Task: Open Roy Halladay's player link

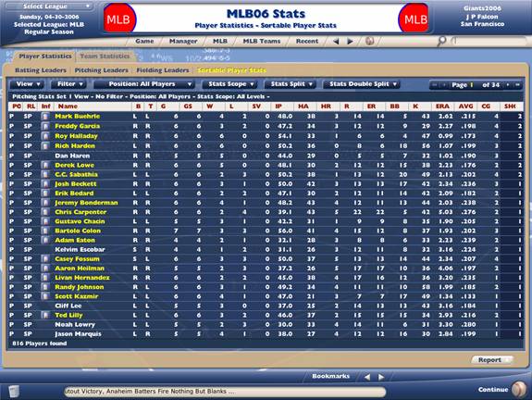Action: pos(77,136)
